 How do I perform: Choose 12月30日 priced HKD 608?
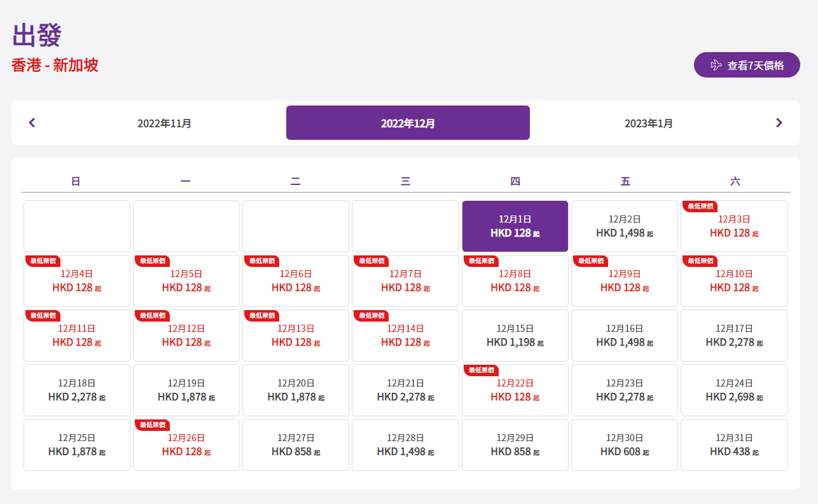624,445
